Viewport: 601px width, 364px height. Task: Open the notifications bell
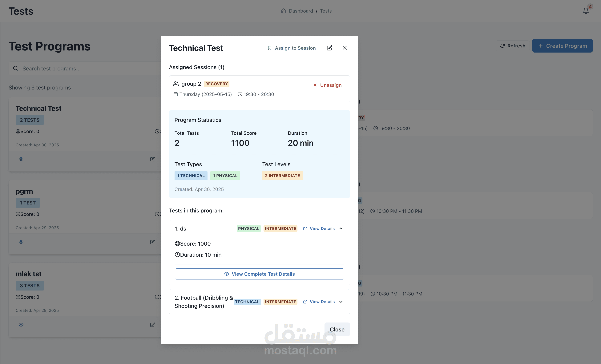tap(586, 11)
